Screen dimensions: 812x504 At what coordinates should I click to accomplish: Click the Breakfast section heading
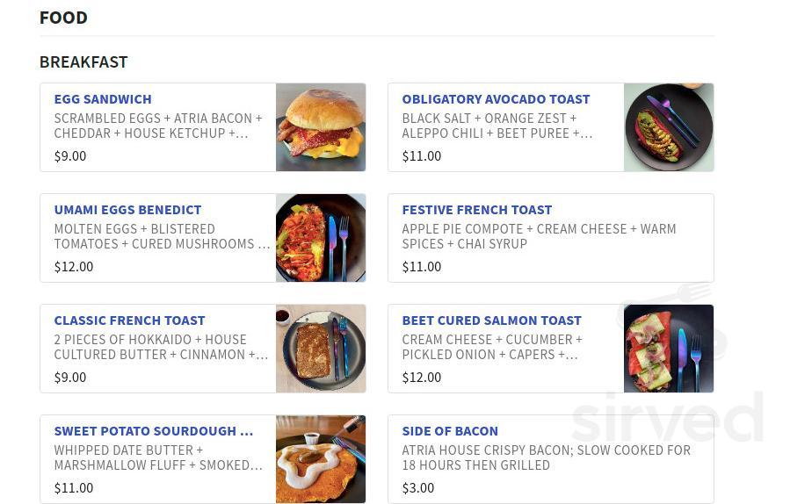[x=83, y=62]
